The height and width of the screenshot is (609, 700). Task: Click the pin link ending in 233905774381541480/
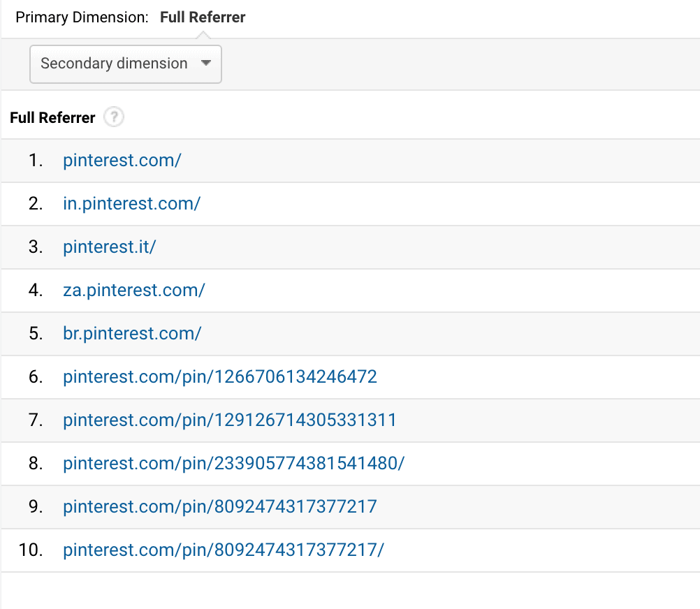tap(233, 463)
